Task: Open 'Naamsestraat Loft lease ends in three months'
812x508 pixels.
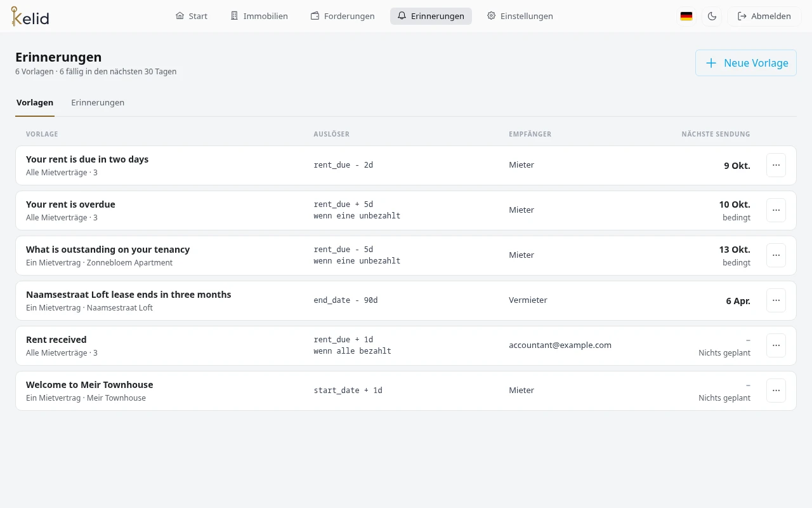Action: coord(129,295)
